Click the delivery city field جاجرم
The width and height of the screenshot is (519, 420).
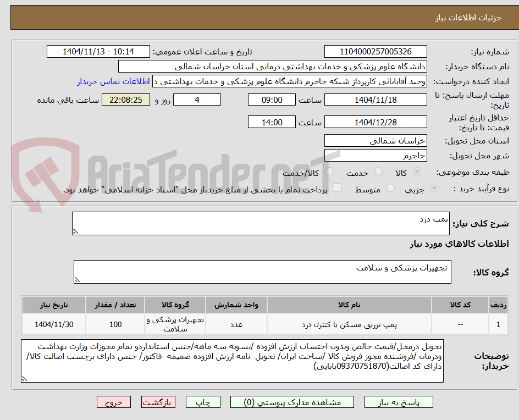(376, 156)
